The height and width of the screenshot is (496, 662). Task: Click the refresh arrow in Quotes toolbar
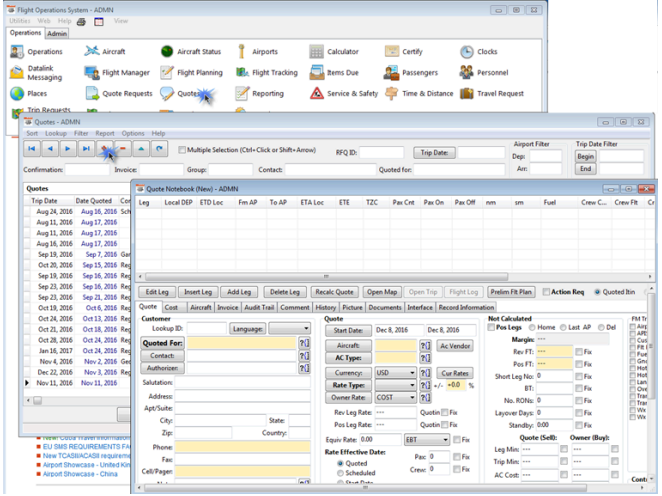click(x=159, y=149)
